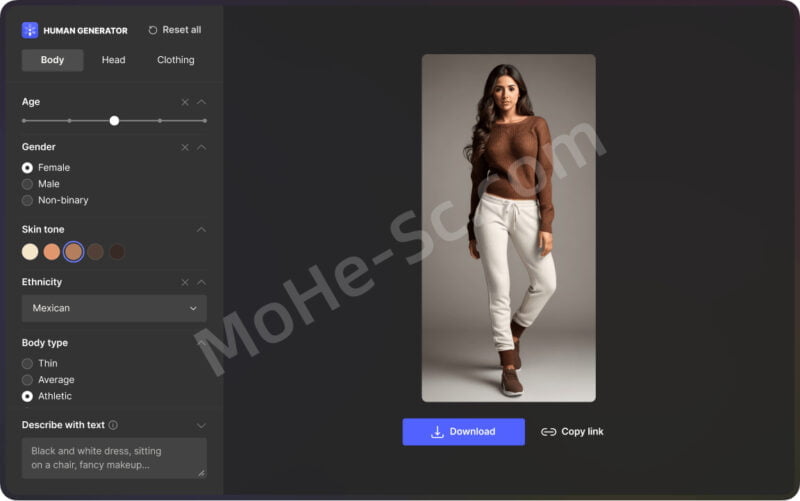Open the Ethnicity dropdown showing Mexican
Image resolution: width=800 pixels, height=501 pixels.
pos(114,308)
